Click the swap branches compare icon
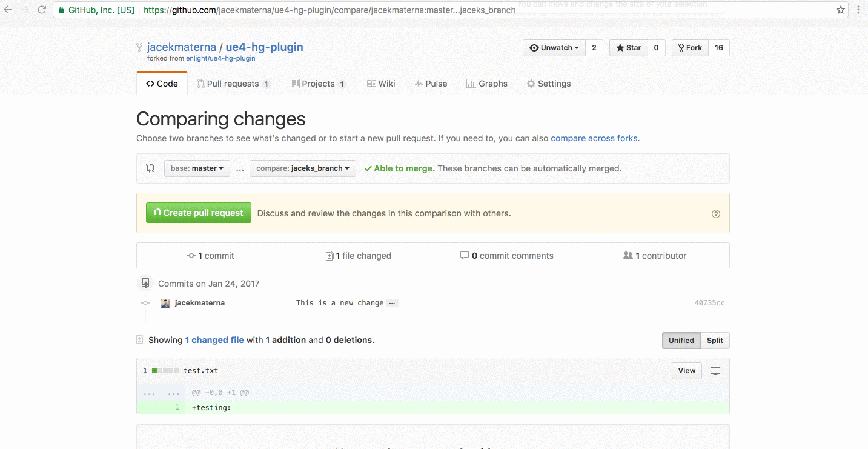 [x=150, y=168]
